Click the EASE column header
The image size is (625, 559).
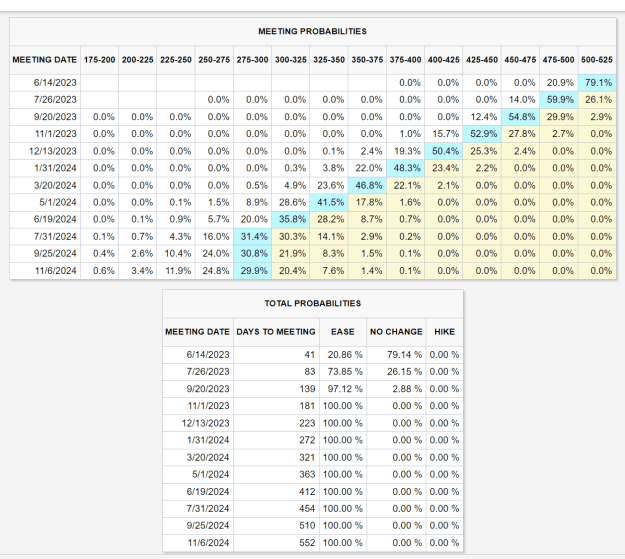(x=343, y=332)
